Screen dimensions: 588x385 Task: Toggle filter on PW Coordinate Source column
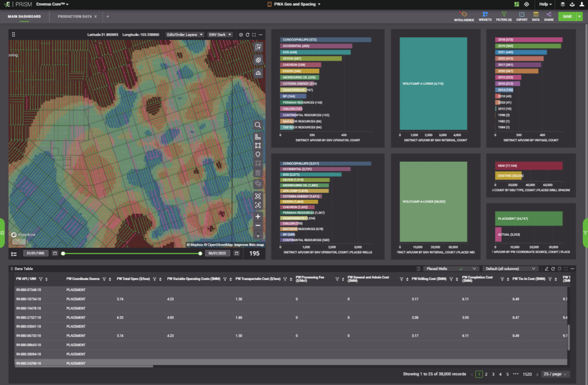(105, 279)
